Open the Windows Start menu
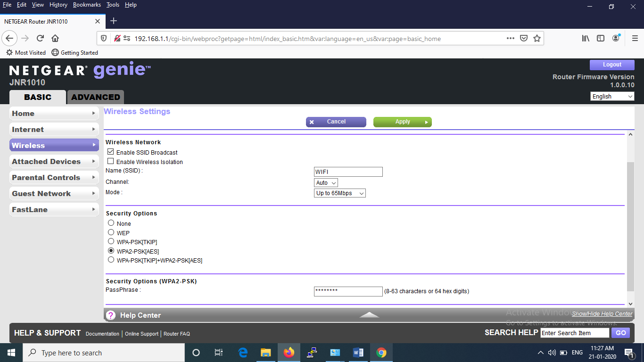Viewport: 644px width, 362px height. pyautogui.click(x=11, y=353)
